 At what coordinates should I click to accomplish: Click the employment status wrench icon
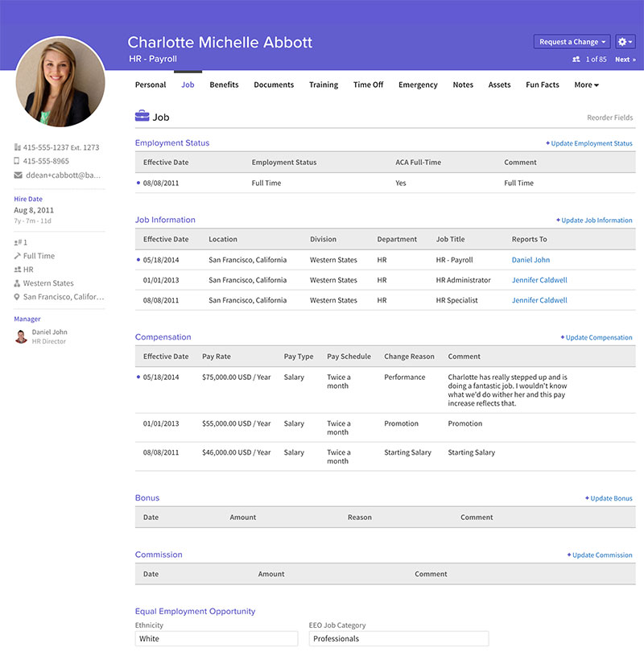(17, 255)
